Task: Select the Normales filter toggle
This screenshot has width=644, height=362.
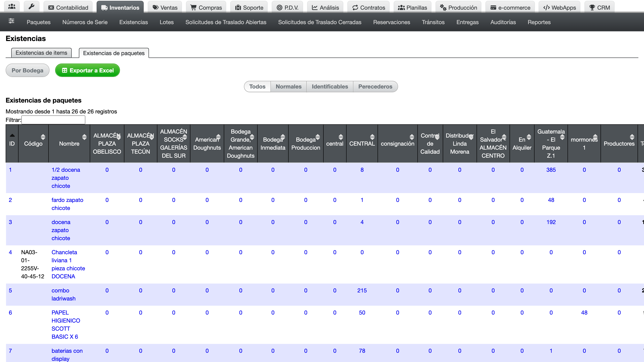Action: coord(289,86)
